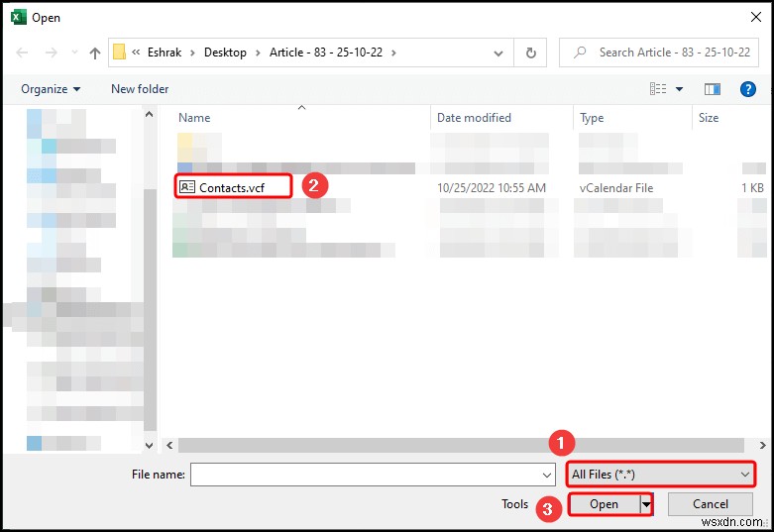Open the All Files (*.*) type dropdown
The height and width of the screenshot is (532, 774).
coord(660,475)
